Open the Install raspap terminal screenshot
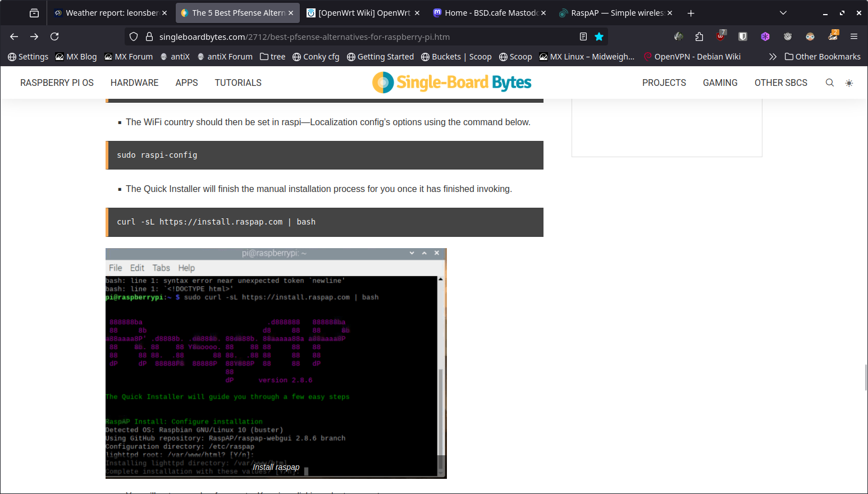 [x=276, y=363]
